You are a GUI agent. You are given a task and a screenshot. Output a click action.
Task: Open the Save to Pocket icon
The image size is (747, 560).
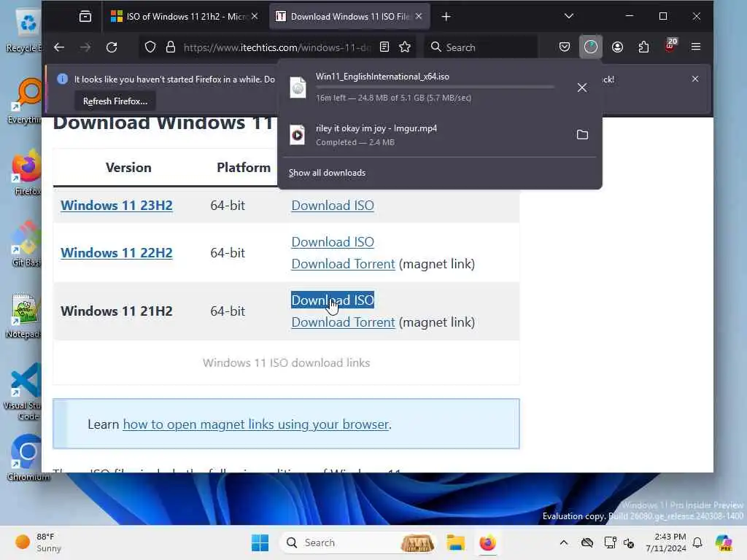click(x=565, y=47)
